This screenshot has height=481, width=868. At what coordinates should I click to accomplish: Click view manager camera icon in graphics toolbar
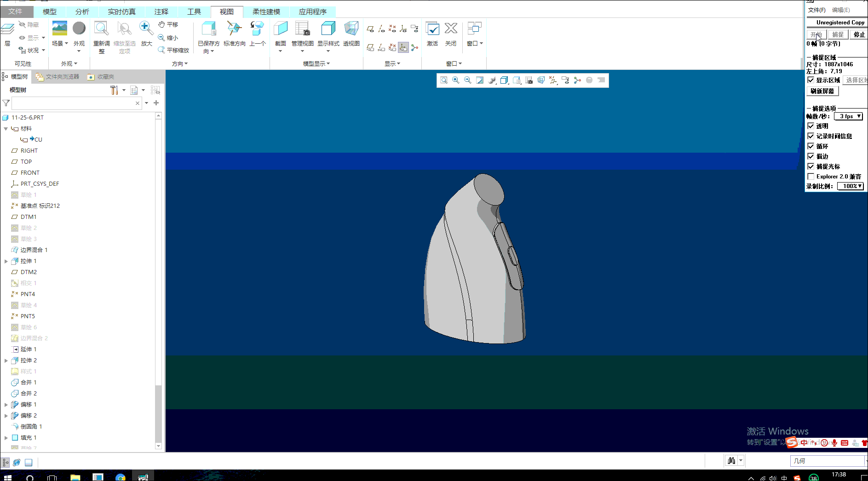[529, 80]
